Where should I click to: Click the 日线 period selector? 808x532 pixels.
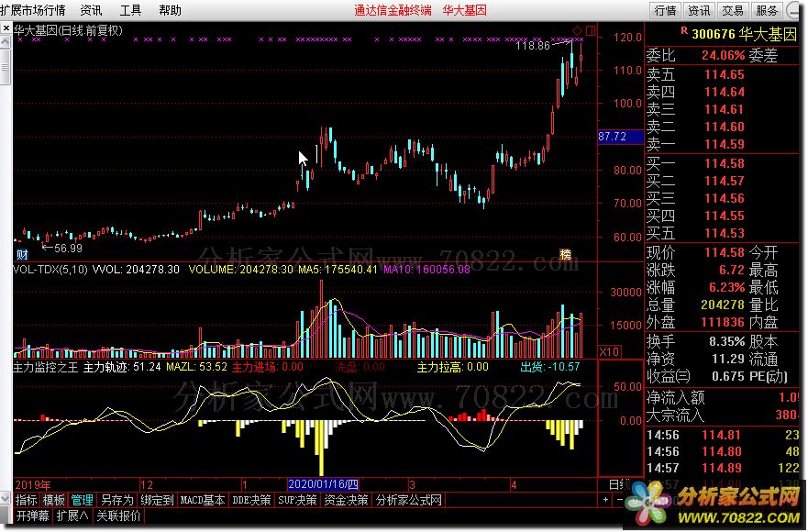click(x=620, y=484)
